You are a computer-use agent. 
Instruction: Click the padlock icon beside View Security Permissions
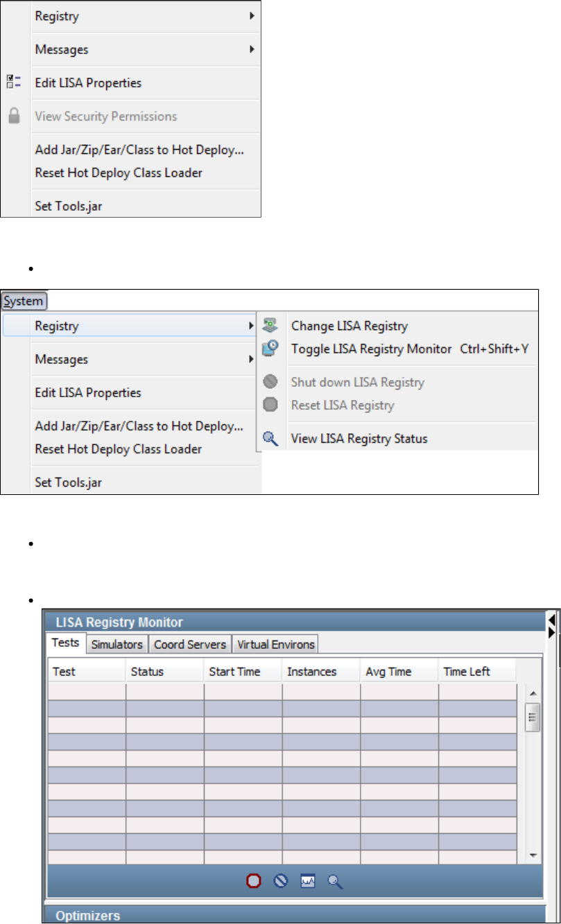pos(14,116)
